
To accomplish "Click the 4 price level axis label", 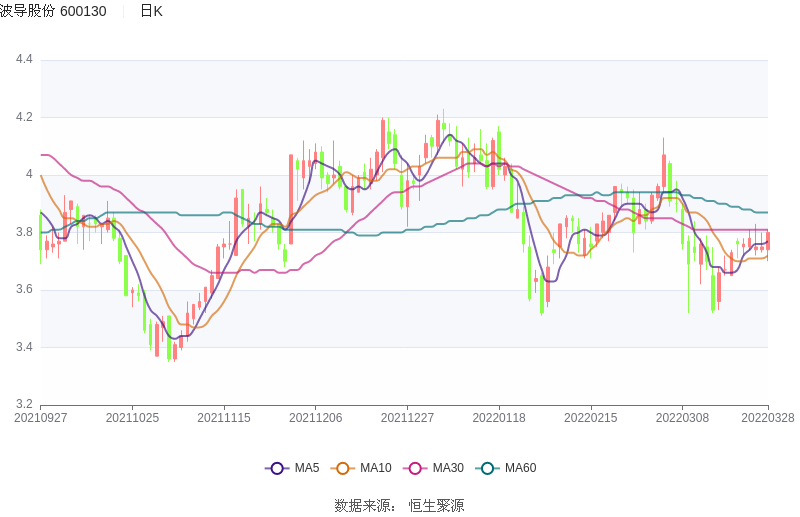I will coord(29,175).
